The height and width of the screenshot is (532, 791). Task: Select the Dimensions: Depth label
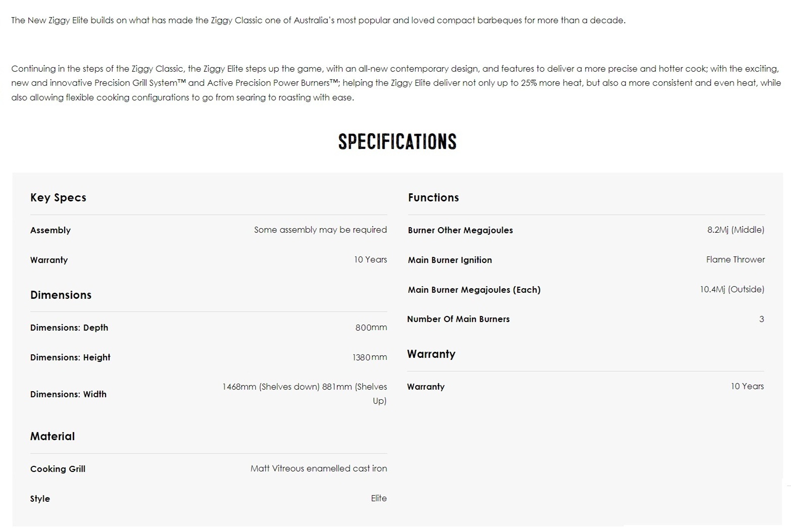click(69, 328)
